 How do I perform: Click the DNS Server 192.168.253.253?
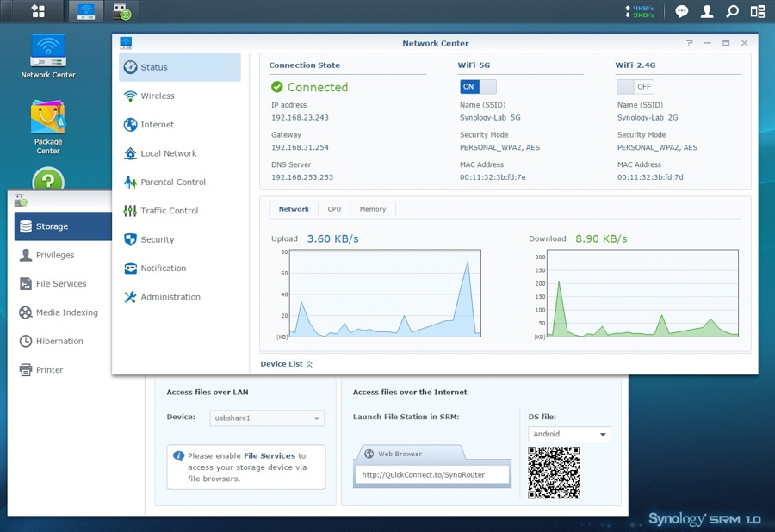coord(302,176)
